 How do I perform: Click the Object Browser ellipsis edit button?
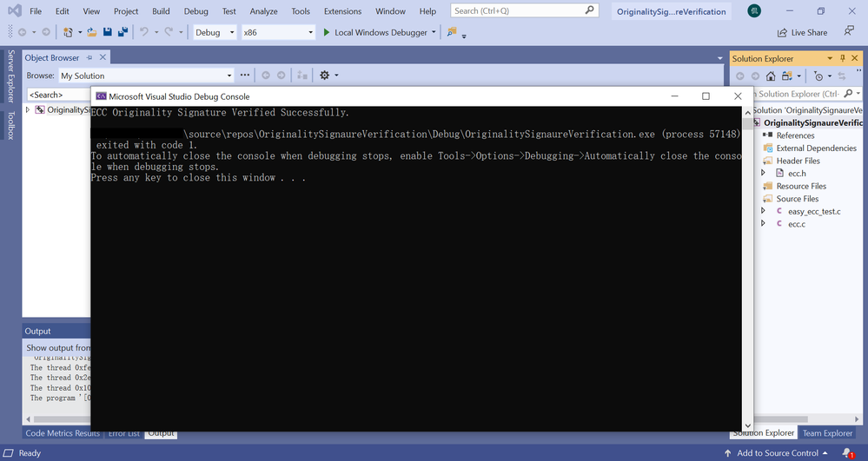(x=245, y=75)
